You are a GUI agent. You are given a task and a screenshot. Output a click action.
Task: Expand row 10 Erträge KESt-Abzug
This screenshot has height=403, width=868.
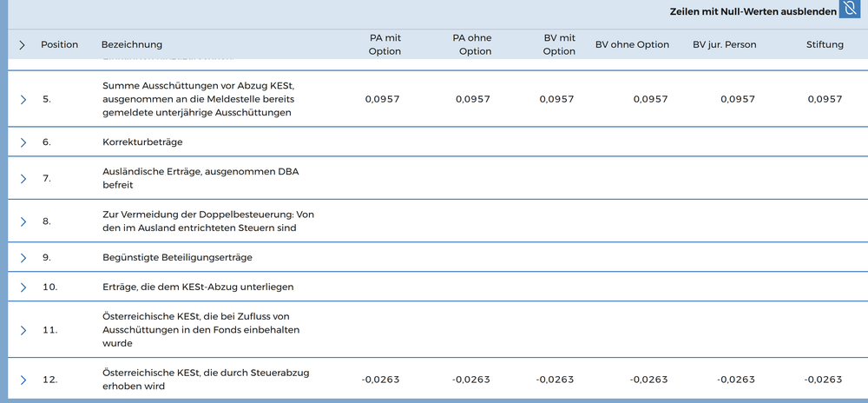tap(23, 287)
